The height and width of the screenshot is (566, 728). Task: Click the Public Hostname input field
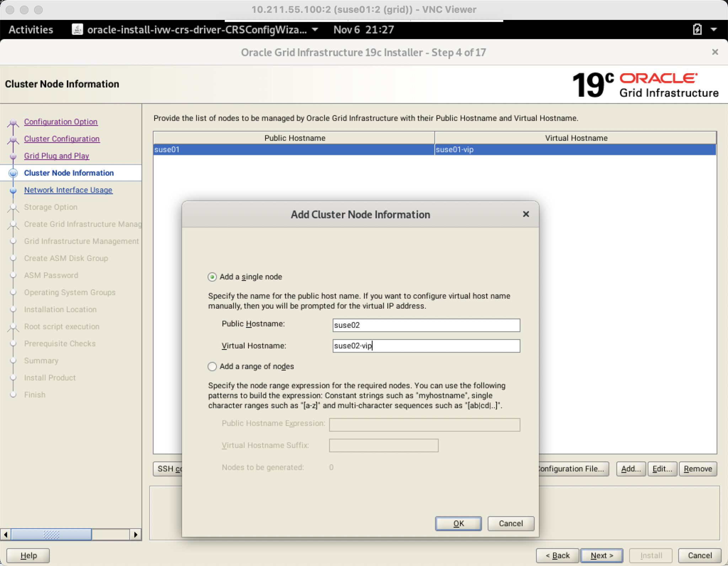pos(426,325)
